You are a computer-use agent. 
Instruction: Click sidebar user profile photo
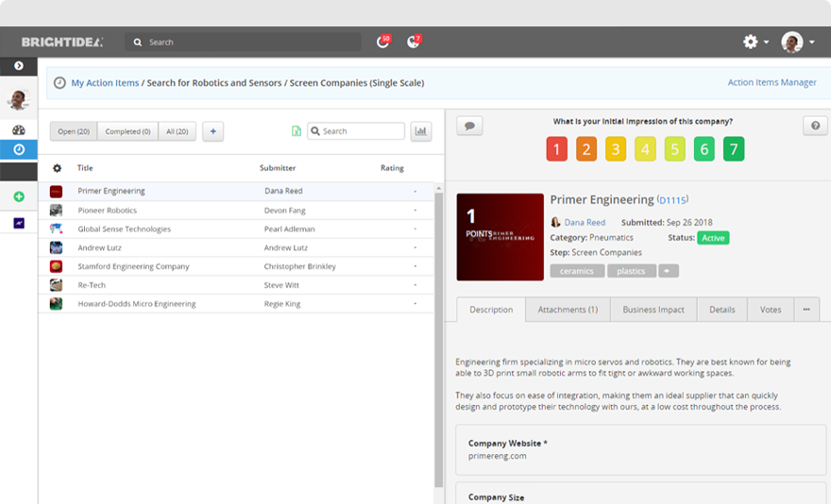tap(19, 99)
